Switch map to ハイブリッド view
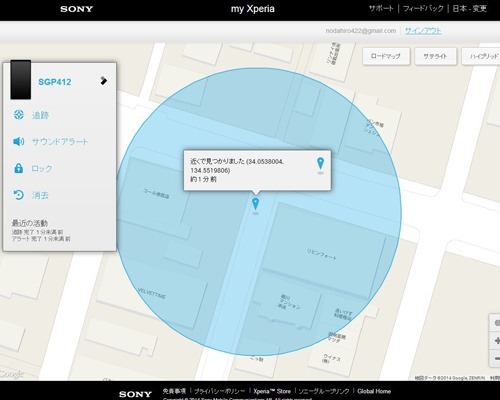The height and width of the screenshot is (400, 500). point(482,56)
